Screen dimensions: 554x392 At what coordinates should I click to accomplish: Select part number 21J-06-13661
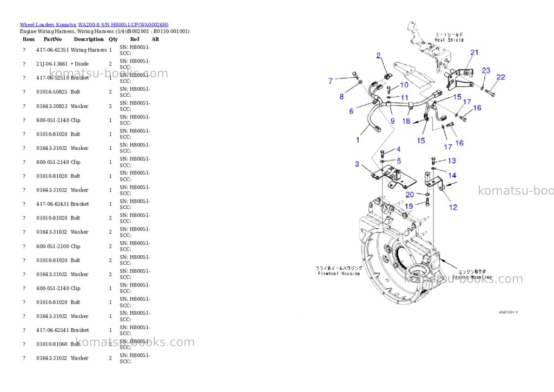coord(52,64)
